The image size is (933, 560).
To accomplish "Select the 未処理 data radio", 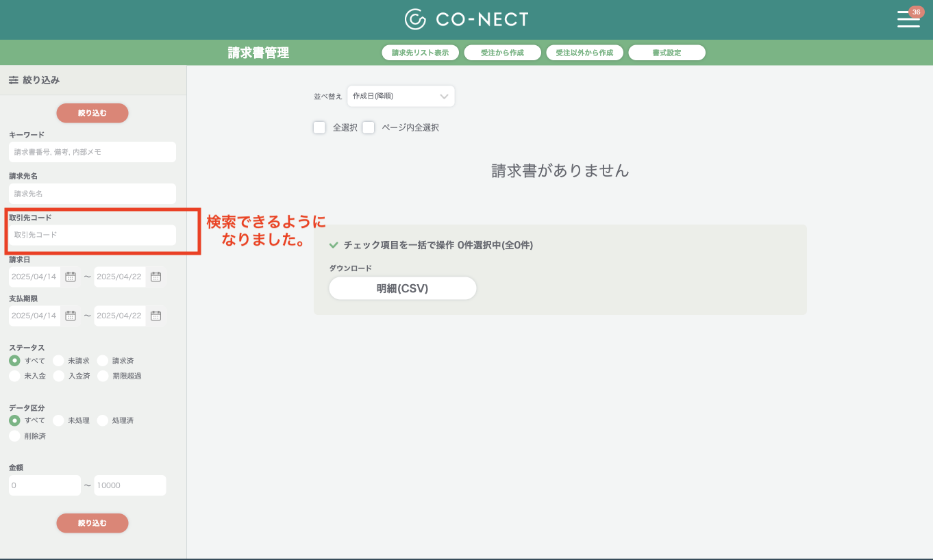I will 58,420.
